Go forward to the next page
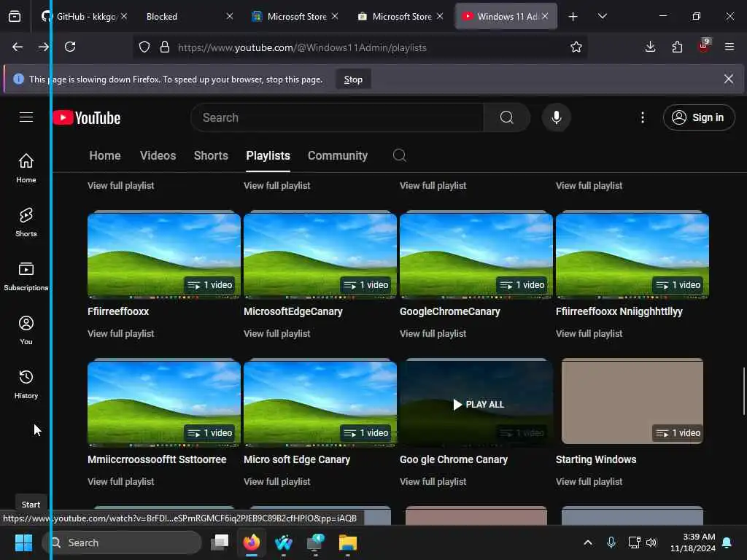 43,47
